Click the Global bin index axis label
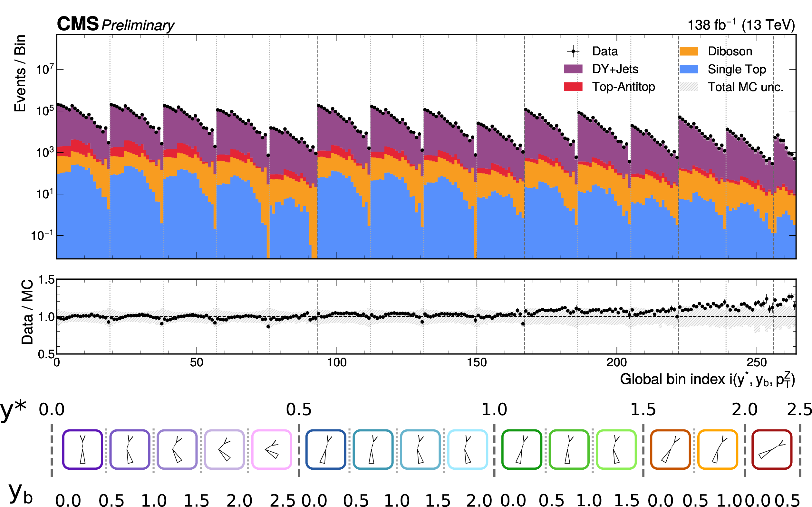The width and height of the screenshot is (812, 507). (x=707, y=380)
